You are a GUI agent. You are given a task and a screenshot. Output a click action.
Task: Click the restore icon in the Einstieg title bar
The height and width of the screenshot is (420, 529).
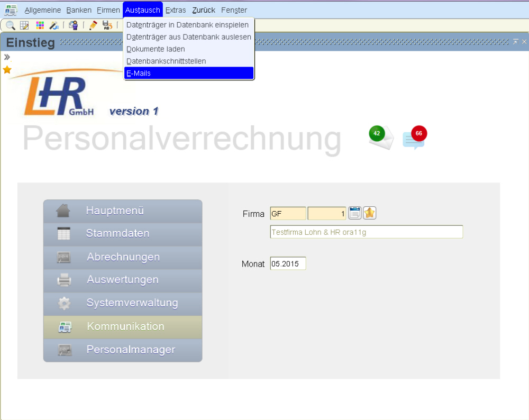pos(515,41)
